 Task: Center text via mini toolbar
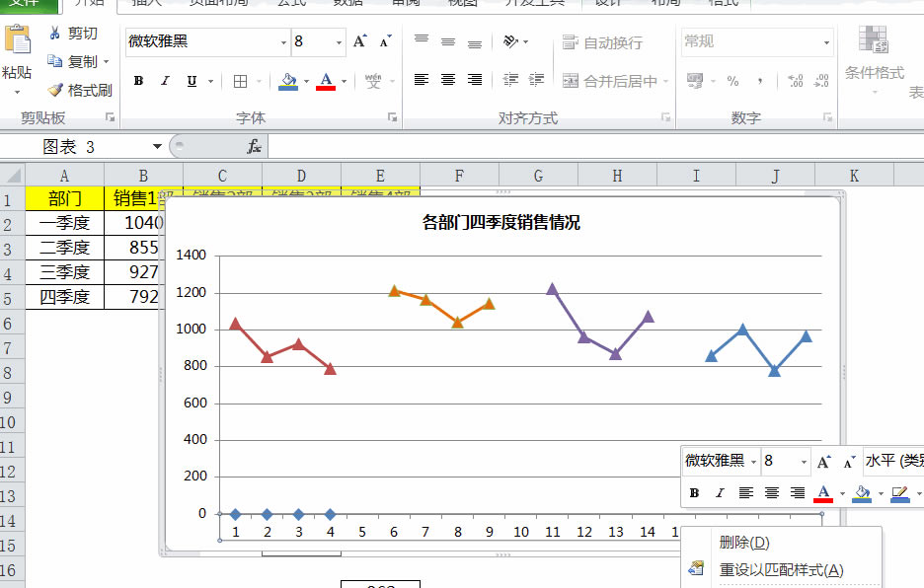pyautogui.click(x=771, y=493)
